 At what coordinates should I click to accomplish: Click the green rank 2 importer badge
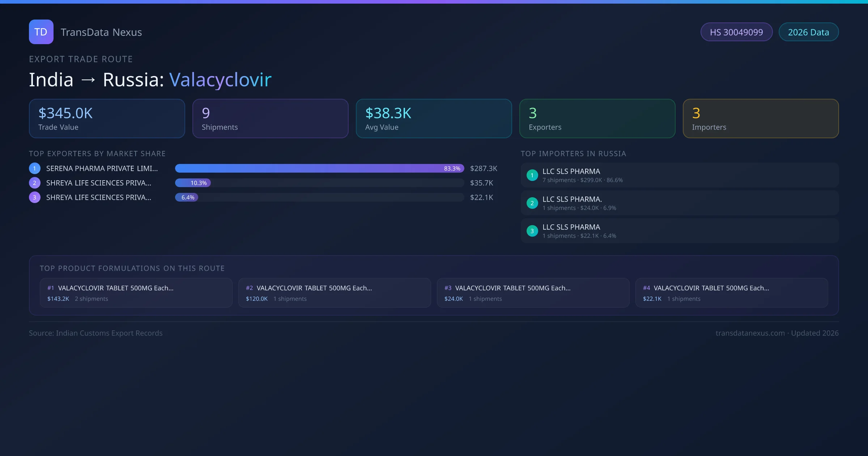tap(532, 203)
